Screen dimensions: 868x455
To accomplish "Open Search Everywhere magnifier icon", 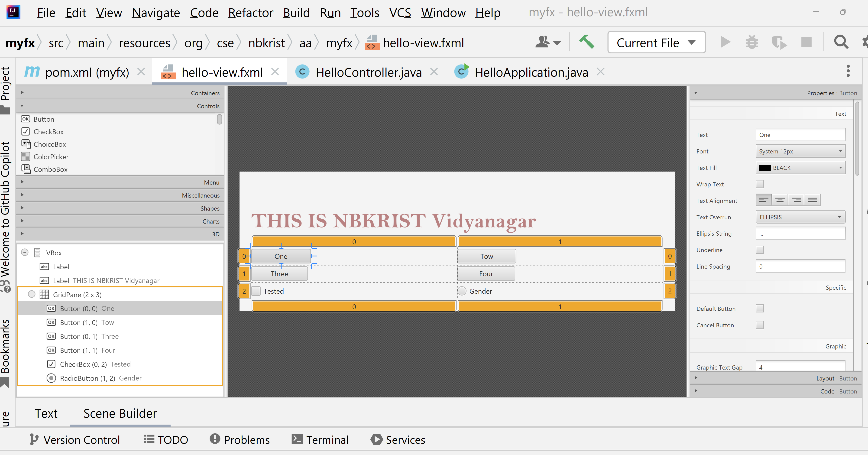I will tap(841, 42).
